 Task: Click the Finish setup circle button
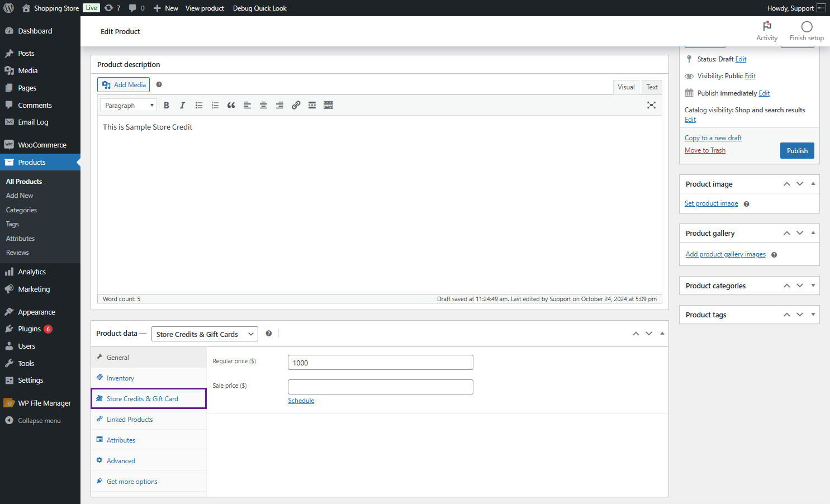click(x=807, y=31)
